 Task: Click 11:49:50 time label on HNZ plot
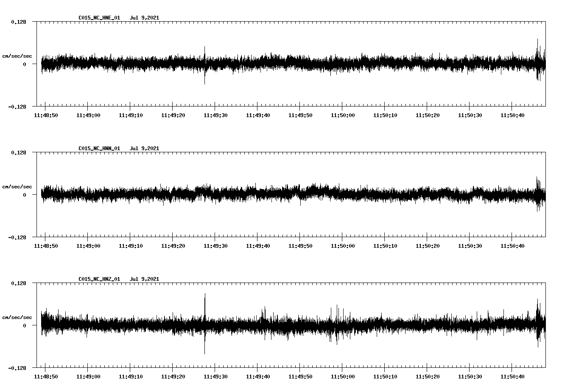tap(300, 377)
